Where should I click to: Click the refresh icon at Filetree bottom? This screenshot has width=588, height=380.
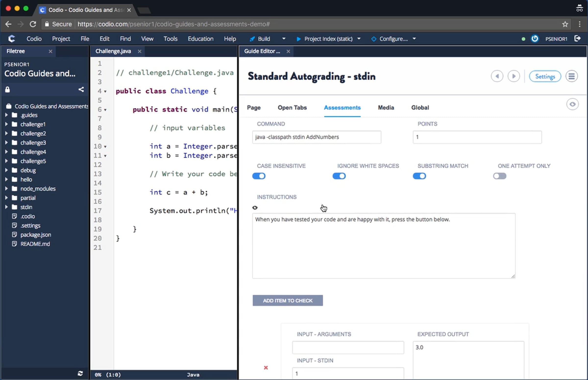coord(80,373)
